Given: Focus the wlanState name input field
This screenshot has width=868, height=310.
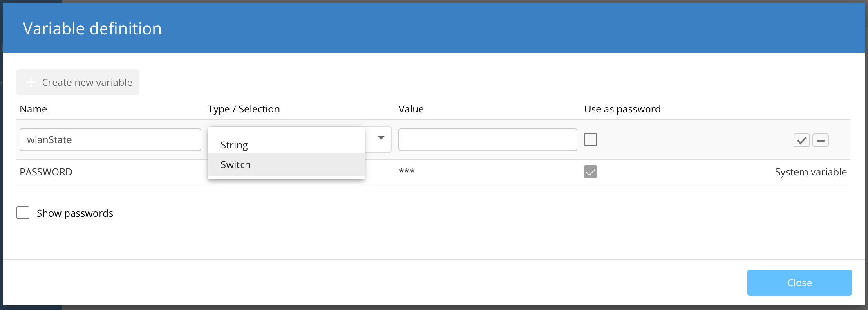Looking at the screenshot, I should tap(110, 140).
